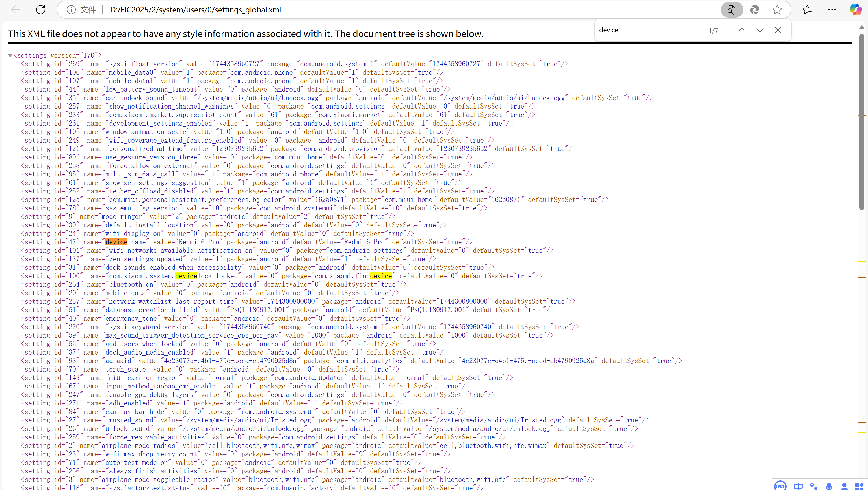Click the '1/7' match counter
Image resolution: width=868 pixels, height=490 pixels.
(x=713, y=30)
